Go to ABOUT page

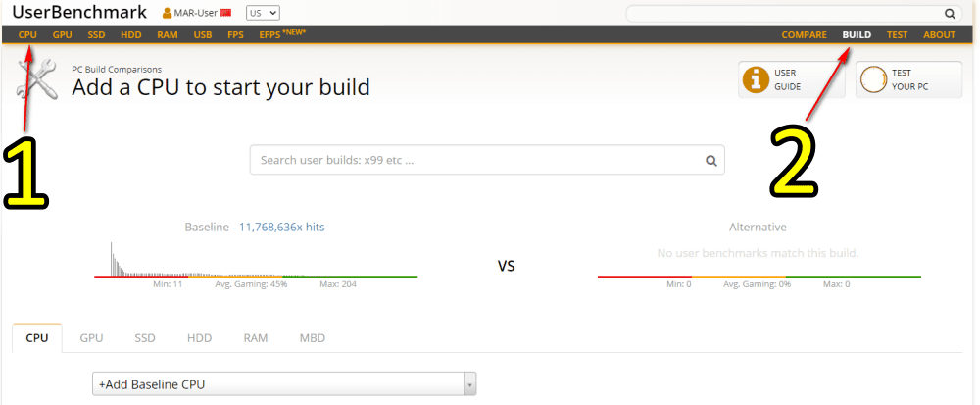940,35
